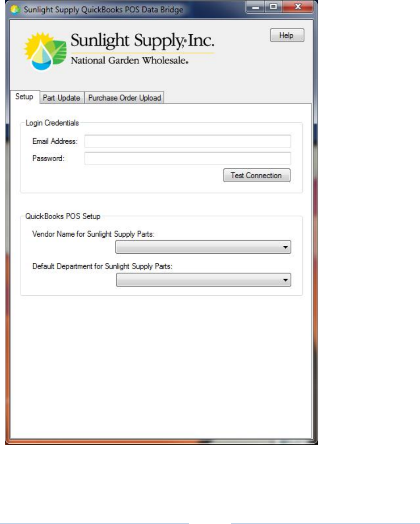420x524 pixels.
Task: Open the Purchase Order Upload tab
Action: click(125, 98)
